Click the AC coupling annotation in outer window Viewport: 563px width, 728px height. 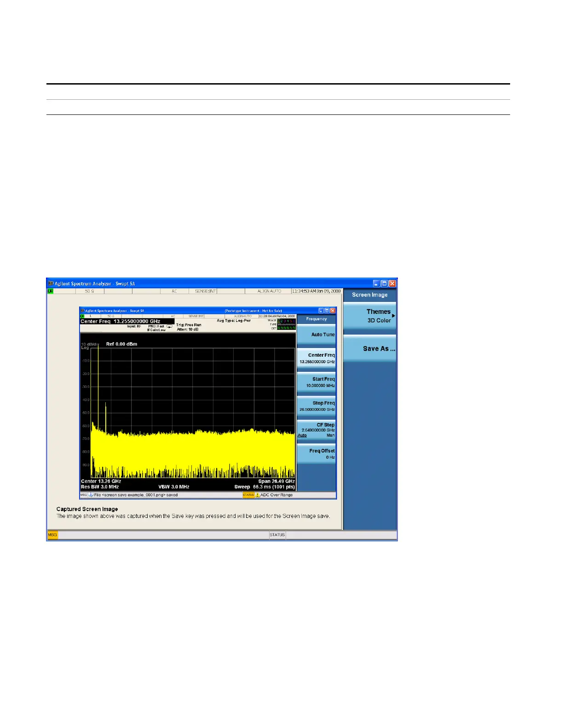point(174,291)
